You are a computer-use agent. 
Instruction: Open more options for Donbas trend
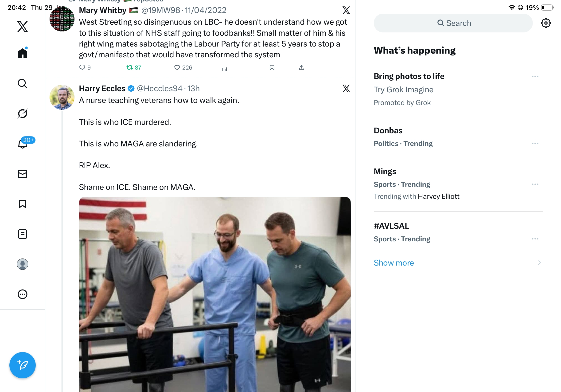click(535, 143)
